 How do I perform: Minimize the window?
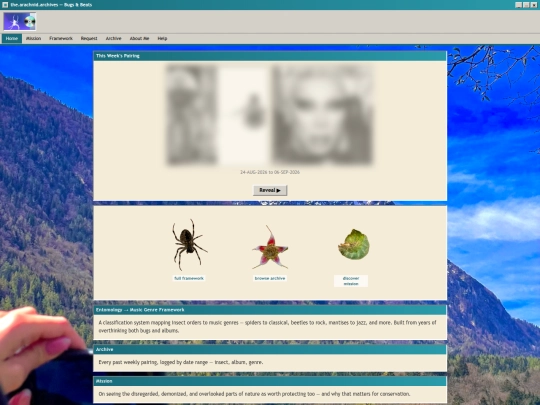click(x=519, y=5)
